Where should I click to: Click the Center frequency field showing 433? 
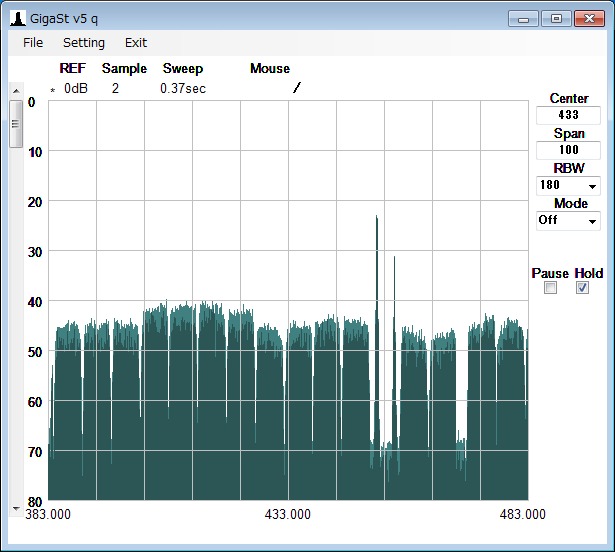click(x=568, y=115)
